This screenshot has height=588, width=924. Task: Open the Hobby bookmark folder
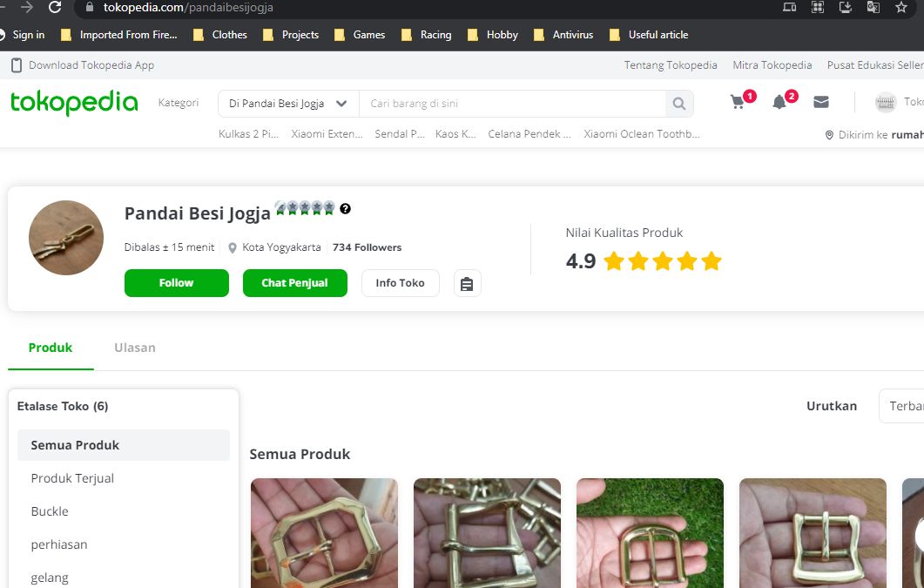(493, 35)
